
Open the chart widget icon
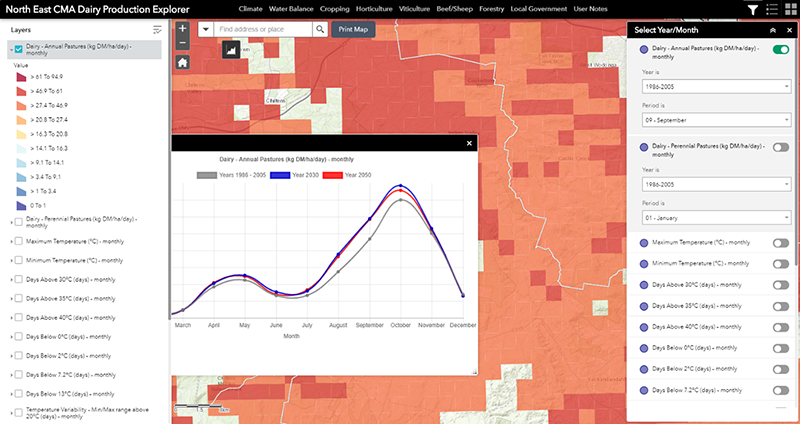coord(229,49)
